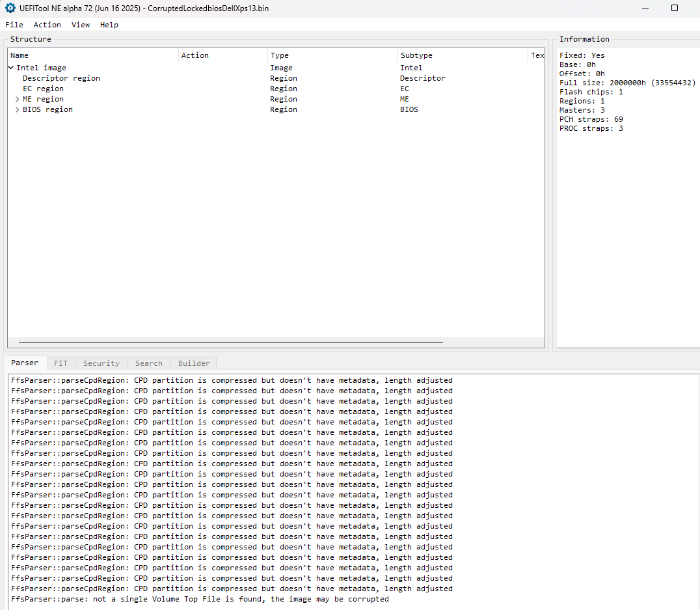The image size is (700, 610).
Task: Click the Image type cell of Intel image
Action: click(281, 68)
